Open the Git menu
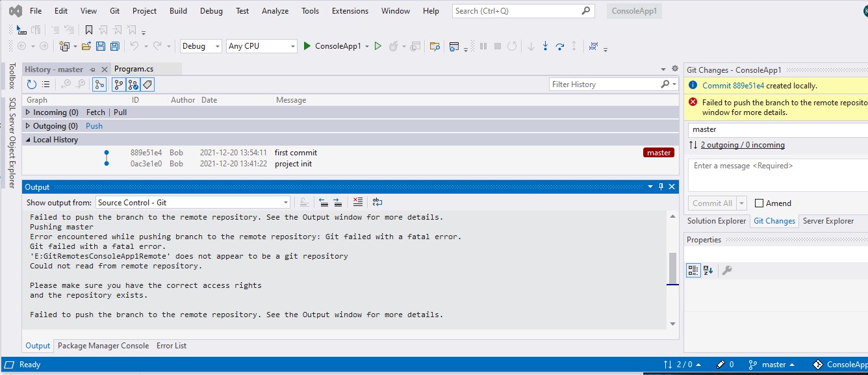 114,11
